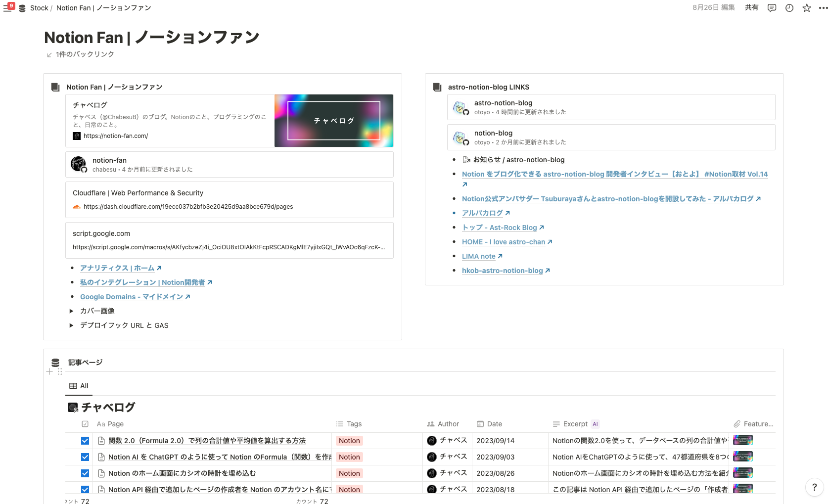Image resolution: width=829 pixels, height=504 pixels.
Task: Click checkbox column header icon
Action: click(85, 424)
